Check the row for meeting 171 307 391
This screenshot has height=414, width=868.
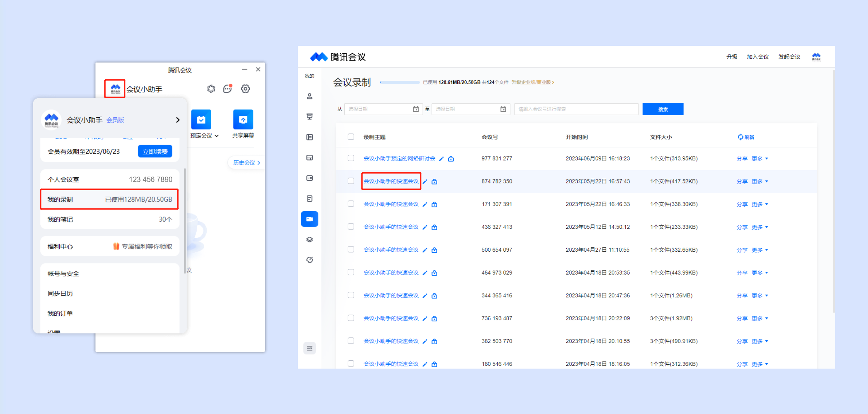351,204
